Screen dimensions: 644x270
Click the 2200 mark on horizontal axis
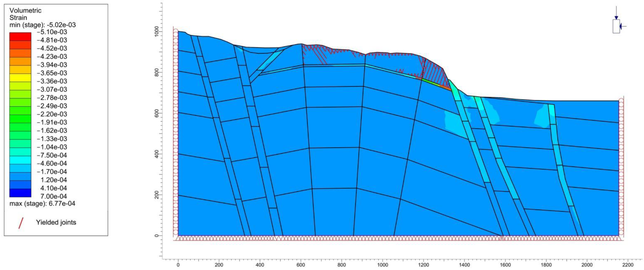[628, 265]
